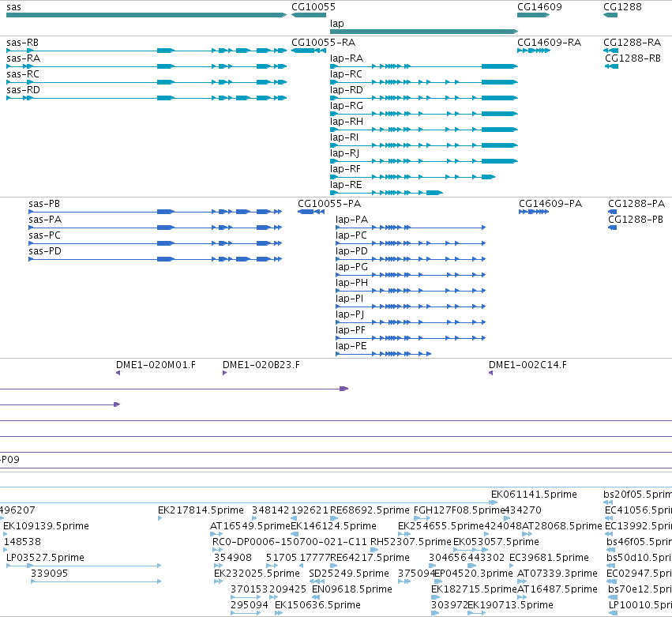Click the lap-PH protein label

(x=351, y=283)
